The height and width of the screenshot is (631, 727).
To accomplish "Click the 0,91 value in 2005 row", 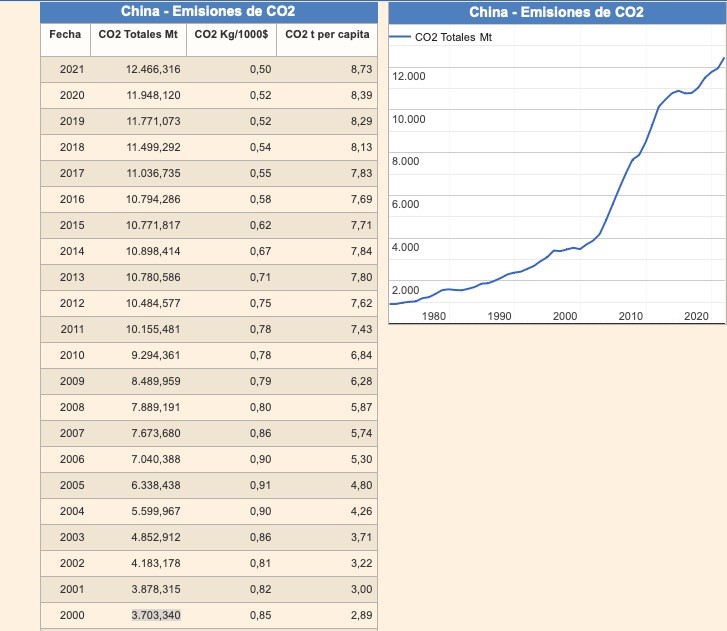I will tap(260, 485).
